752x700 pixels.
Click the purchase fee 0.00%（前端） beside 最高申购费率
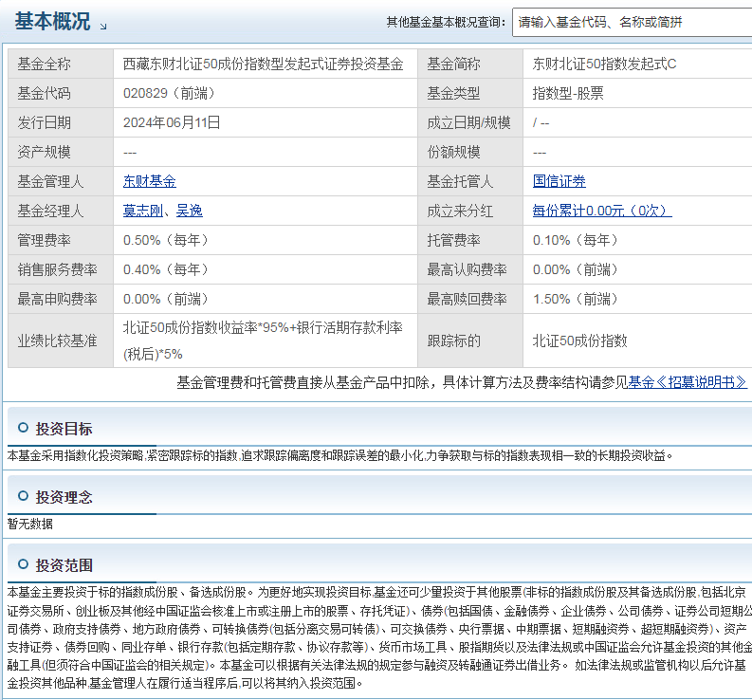[x=166, y=299]
